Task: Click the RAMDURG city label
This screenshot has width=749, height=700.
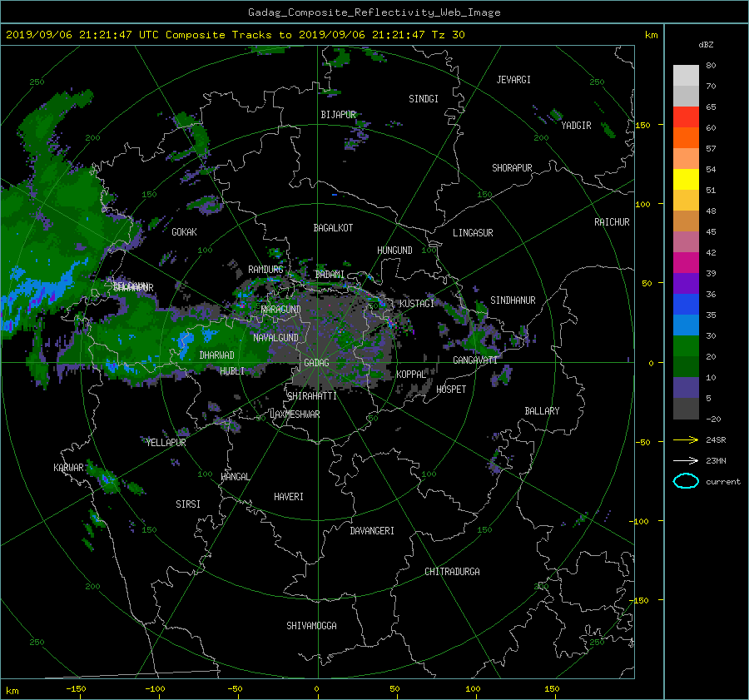Action: 265,270
